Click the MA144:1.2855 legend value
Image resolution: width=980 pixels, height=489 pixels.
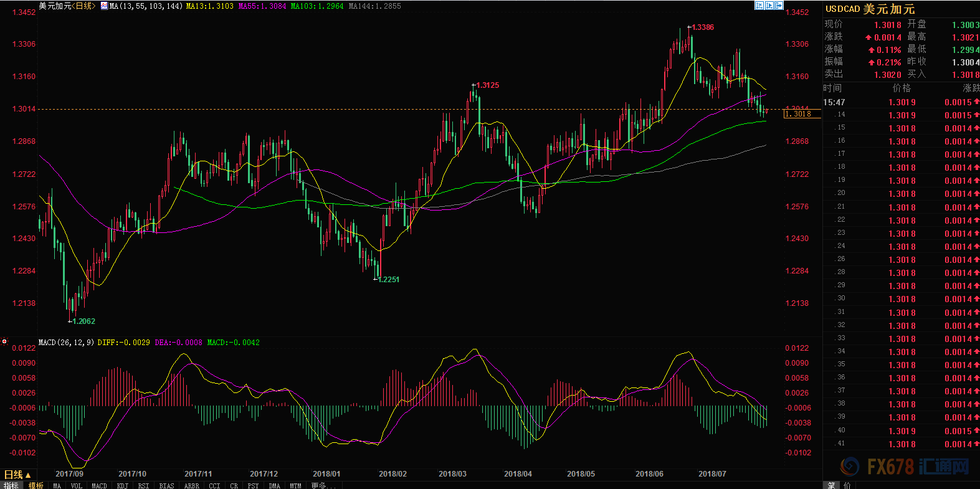point(375,6)
